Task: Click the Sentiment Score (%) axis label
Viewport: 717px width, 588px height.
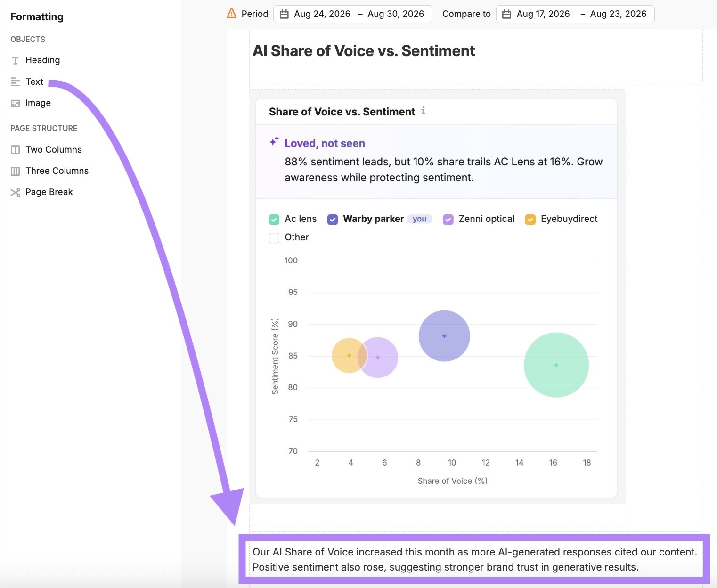Action: 275,356
